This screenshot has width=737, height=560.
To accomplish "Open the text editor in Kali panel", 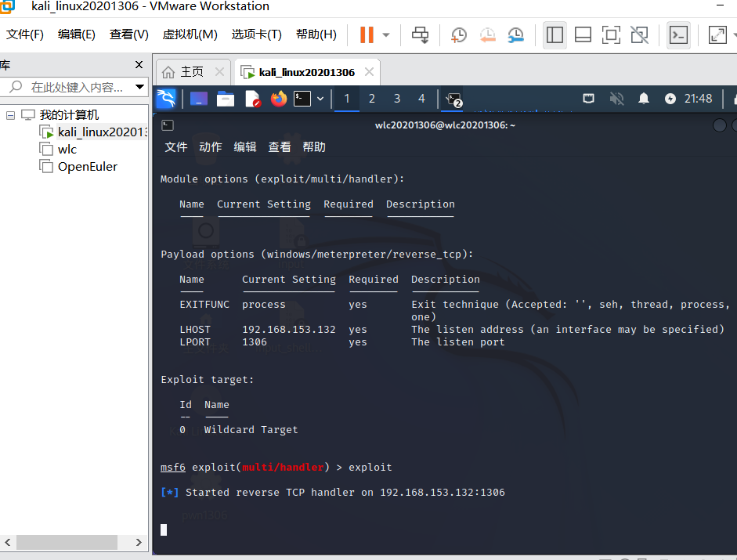I will pyautogui.click(x=252, y=99).
